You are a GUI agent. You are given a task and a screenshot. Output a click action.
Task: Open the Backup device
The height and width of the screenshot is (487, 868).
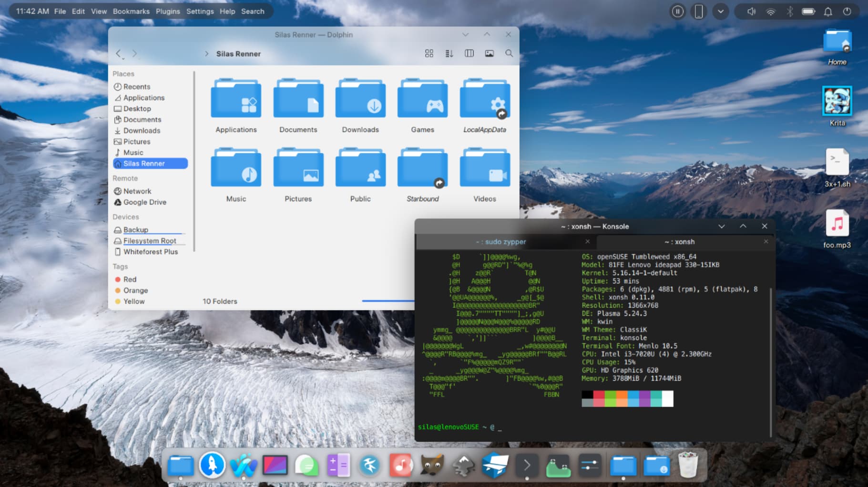pyautogui.click(x=150, y=229)
